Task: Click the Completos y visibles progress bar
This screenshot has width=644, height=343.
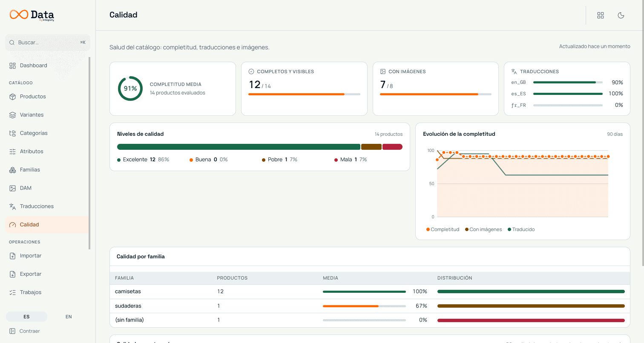Action: 304,94
